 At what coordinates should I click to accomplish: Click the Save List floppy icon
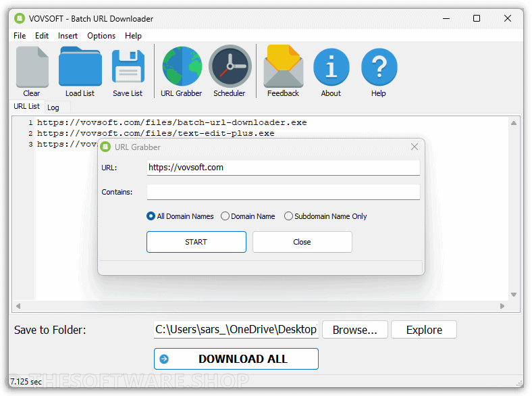128,67
